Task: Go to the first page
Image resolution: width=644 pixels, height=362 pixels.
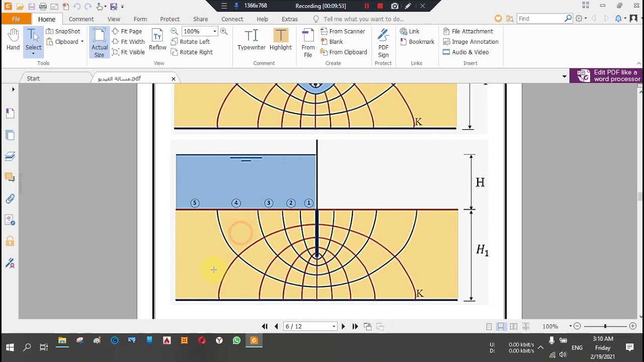Action: [265, 326]
